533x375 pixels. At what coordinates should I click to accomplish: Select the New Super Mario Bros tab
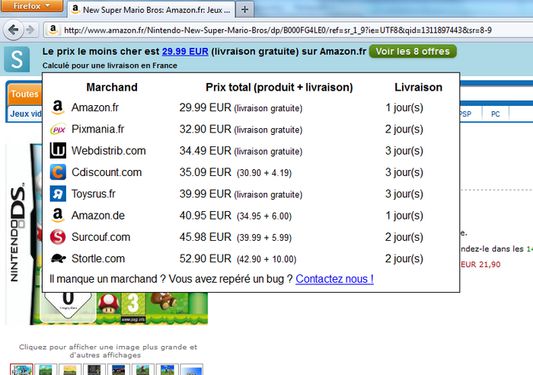[151, 10]
